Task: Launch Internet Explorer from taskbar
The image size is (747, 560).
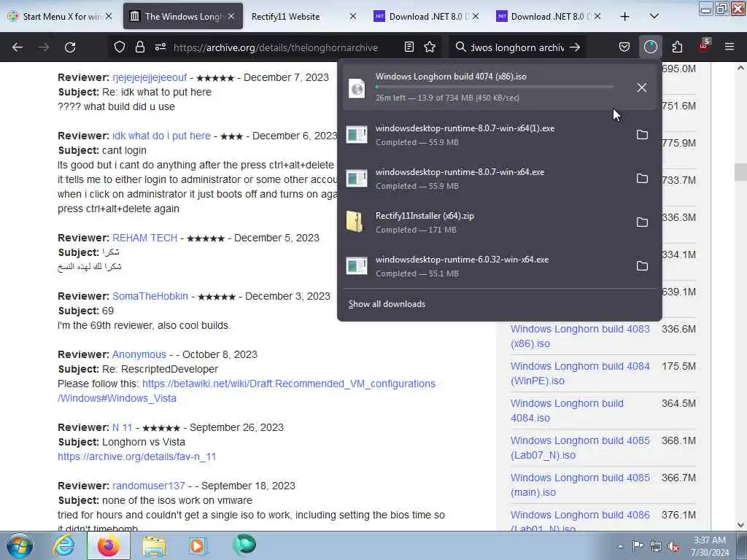Action: [x=63, y=545]
